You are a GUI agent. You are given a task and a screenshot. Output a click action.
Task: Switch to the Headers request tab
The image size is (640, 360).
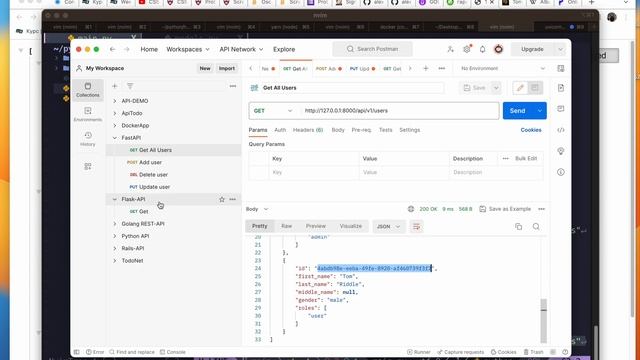pyautogui.click(x=308, y=130)
